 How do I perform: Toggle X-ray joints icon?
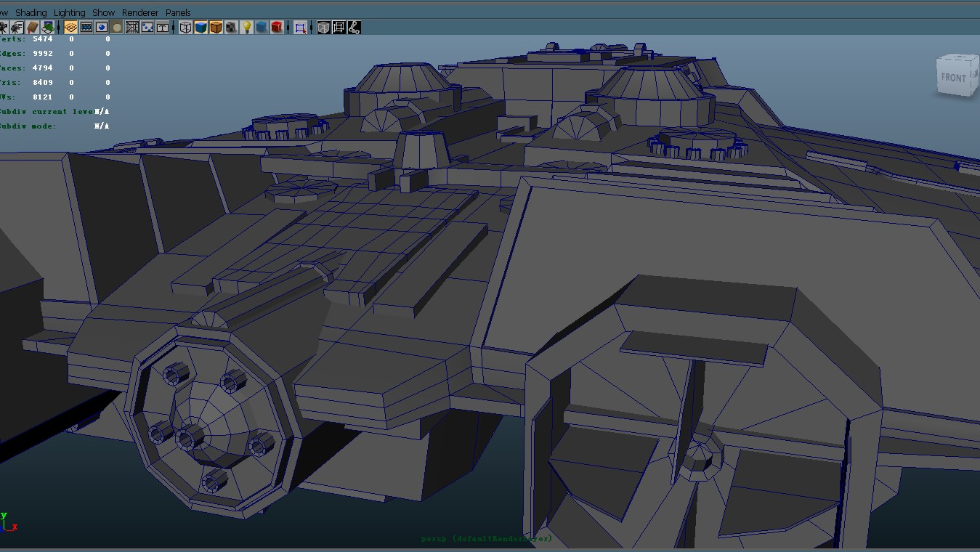click(354, 28)
